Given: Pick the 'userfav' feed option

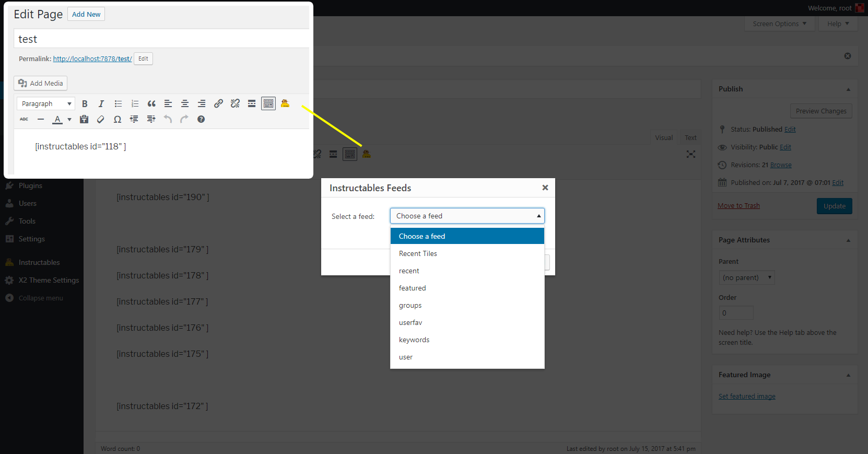Looking at the screenshot, I should tap(467, 322).
